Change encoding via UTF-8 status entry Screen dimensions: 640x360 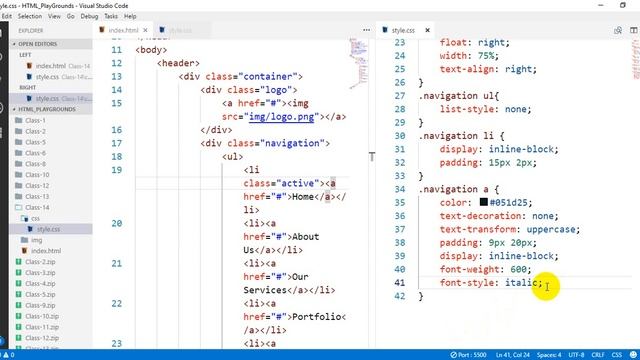pos(576,355)
